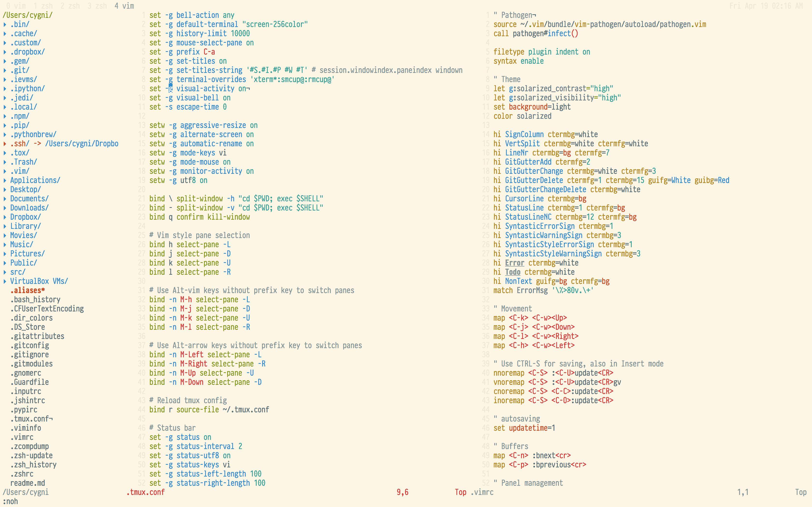
Task: Place cursor on line 'color solarized'
Action: [522, 116]
